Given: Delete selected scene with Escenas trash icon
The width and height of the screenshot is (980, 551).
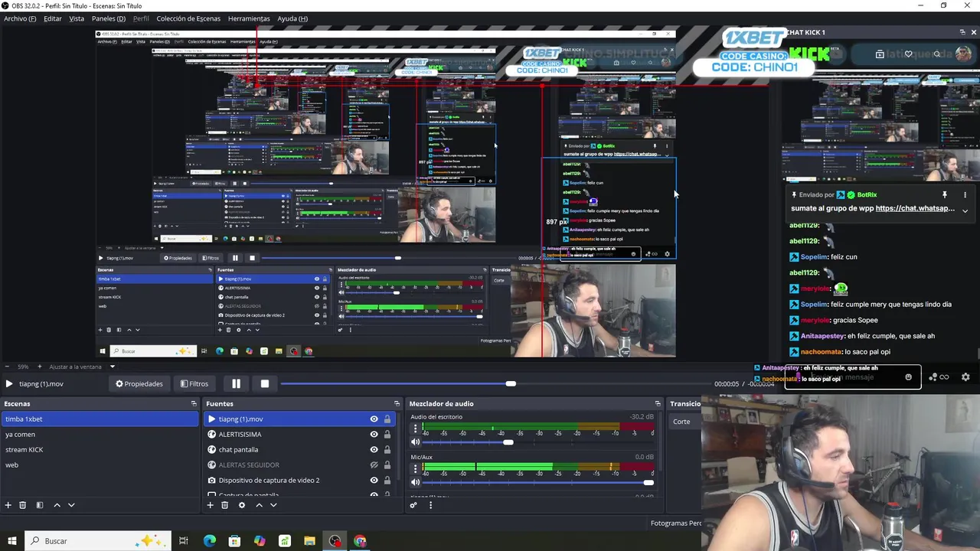Looking at the screenshot, I should click(x=23, y=505).
